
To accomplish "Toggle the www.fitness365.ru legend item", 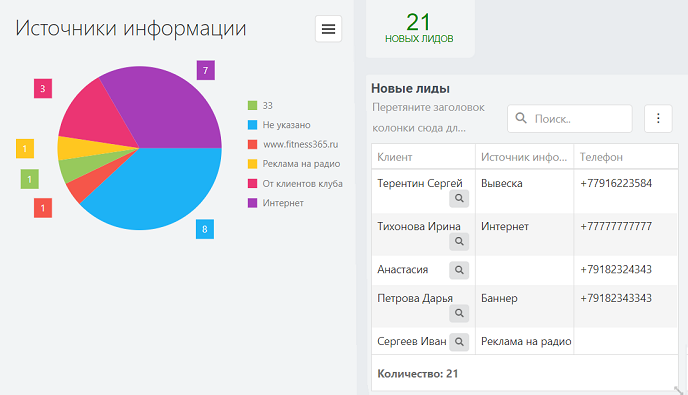I will (293, 144).
